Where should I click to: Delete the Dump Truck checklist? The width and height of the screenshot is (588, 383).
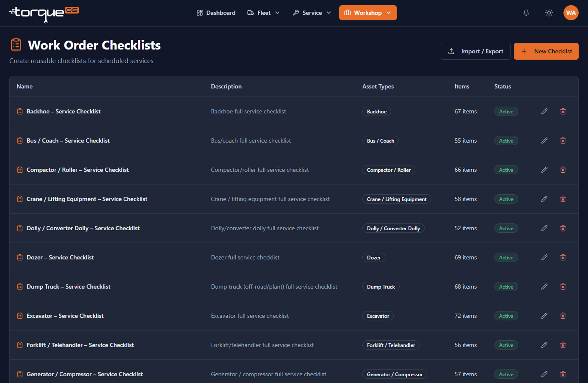(x=563, y=287)
